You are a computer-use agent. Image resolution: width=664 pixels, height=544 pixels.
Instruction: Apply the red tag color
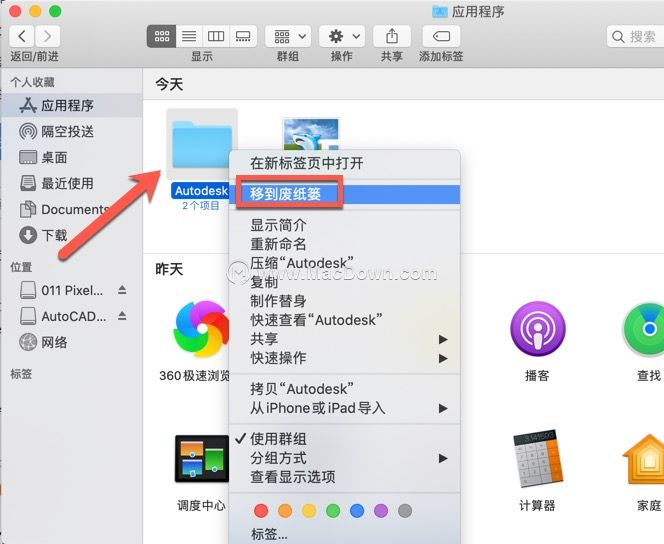[261, 511]
